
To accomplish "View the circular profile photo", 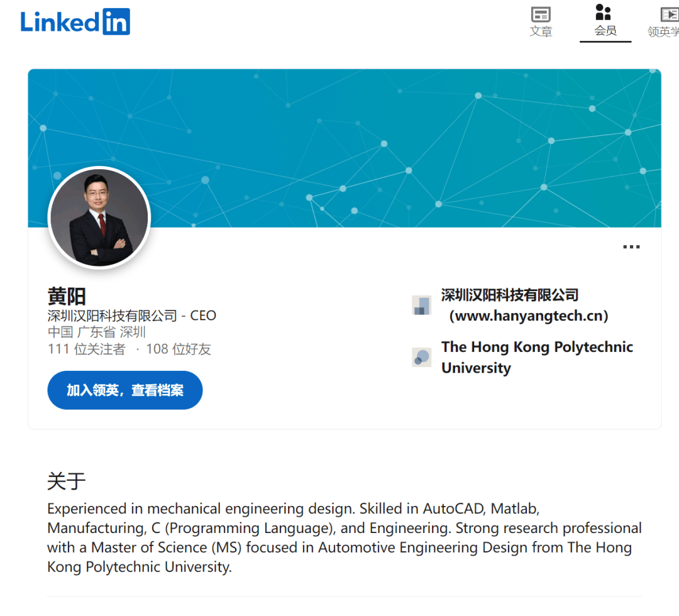I will (99, 217).
